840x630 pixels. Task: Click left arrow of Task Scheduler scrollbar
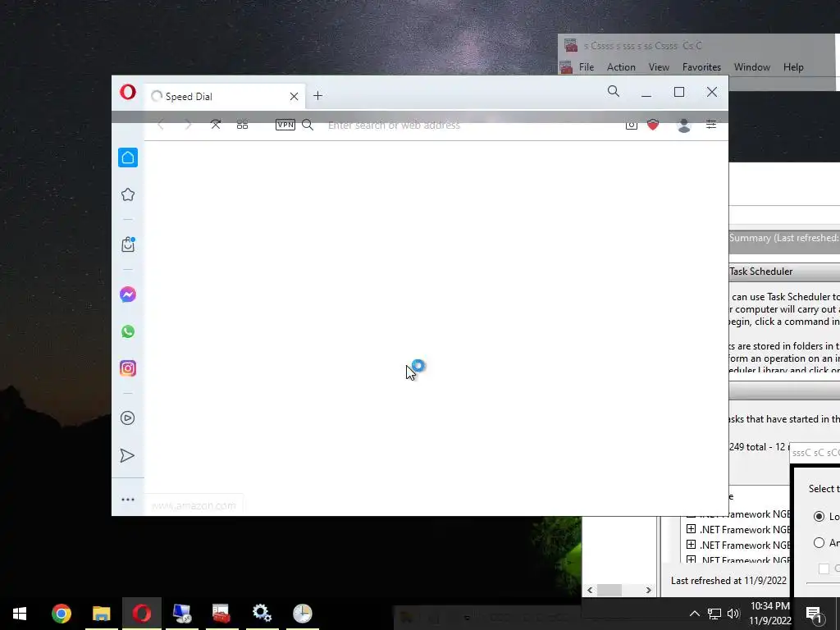[x=590, y=590]
